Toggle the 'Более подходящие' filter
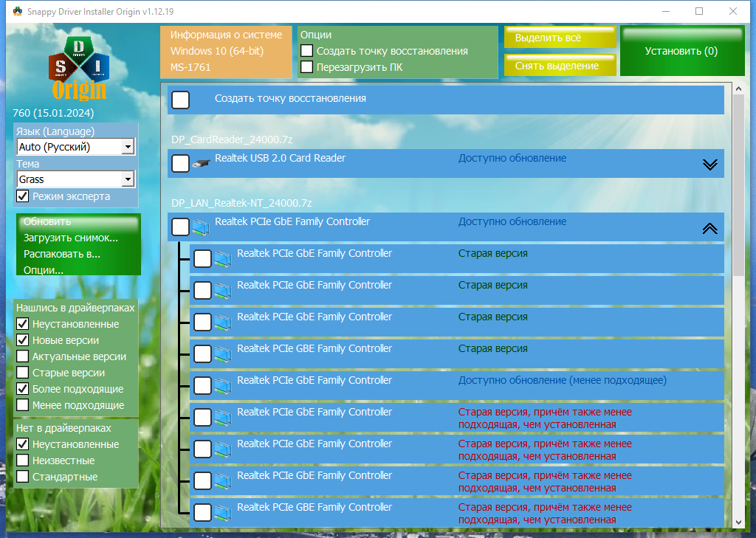 point(23,389)
